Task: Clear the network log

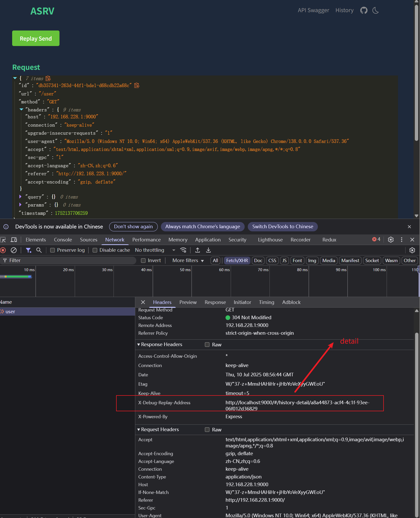Action: tap(14, 250)
